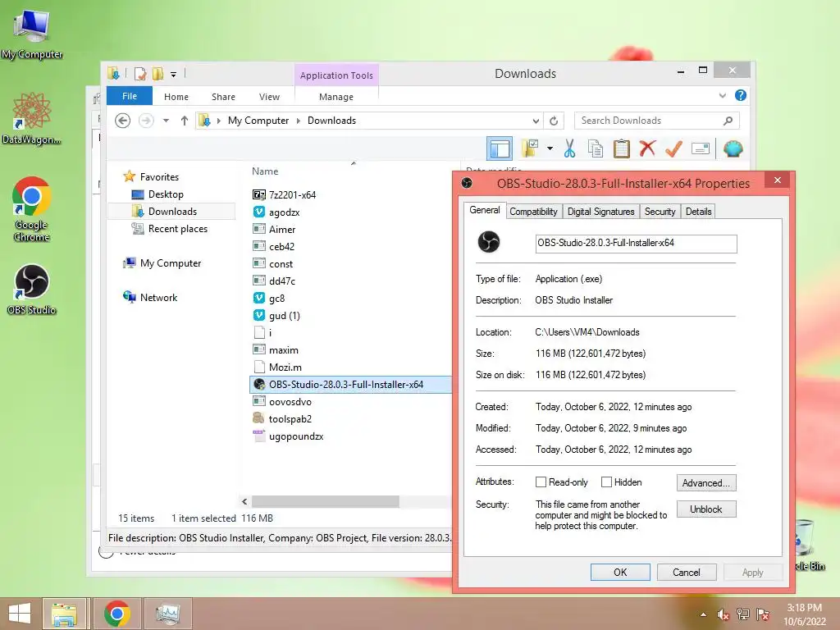Click the blue shell globe icon

click(x=733, y=148)
